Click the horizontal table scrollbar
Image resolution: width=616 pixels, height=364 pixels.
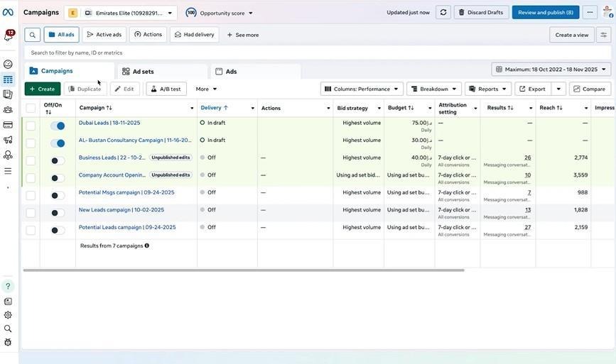click(244, 270)
